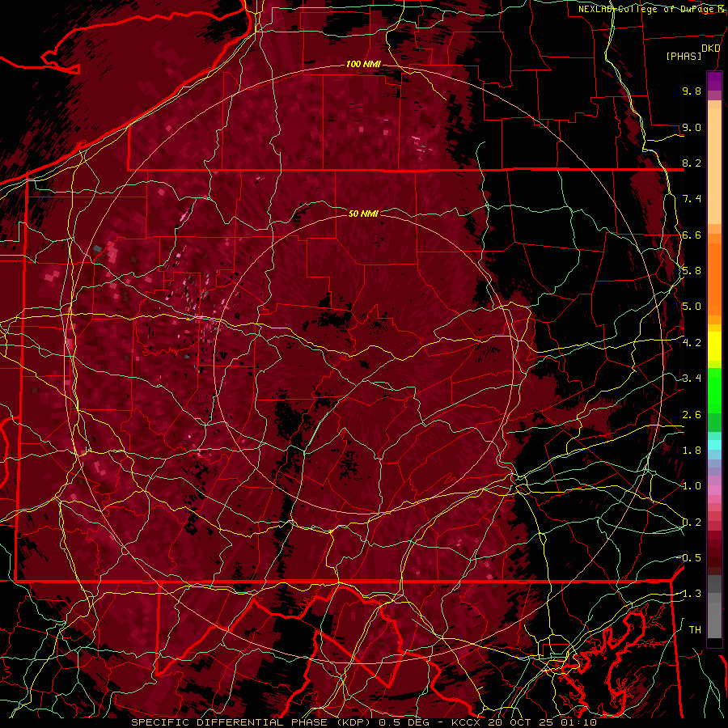Viewport: 728px width, 728px height.
Task: Select the 6.6 scale value label
Action: (692, 235)
